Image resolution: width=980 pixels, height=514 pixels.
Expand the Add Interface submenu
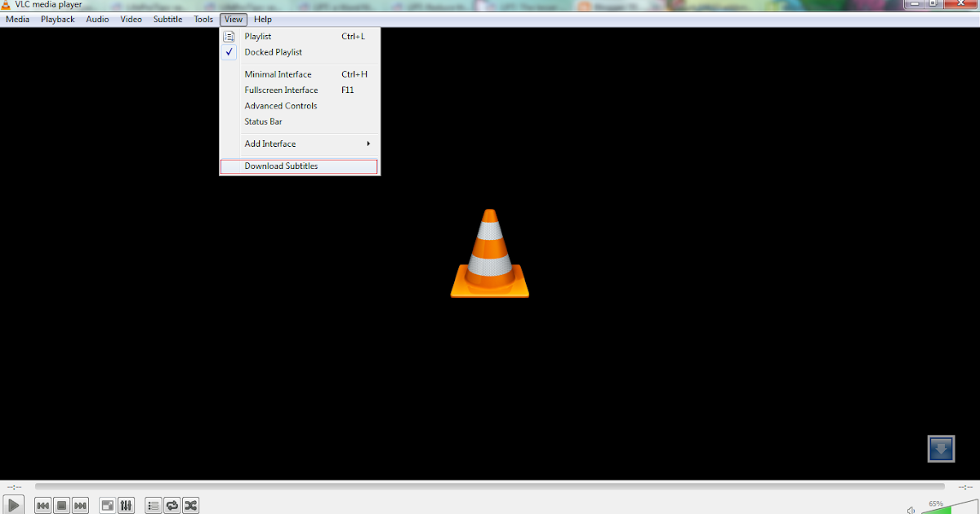300,144
